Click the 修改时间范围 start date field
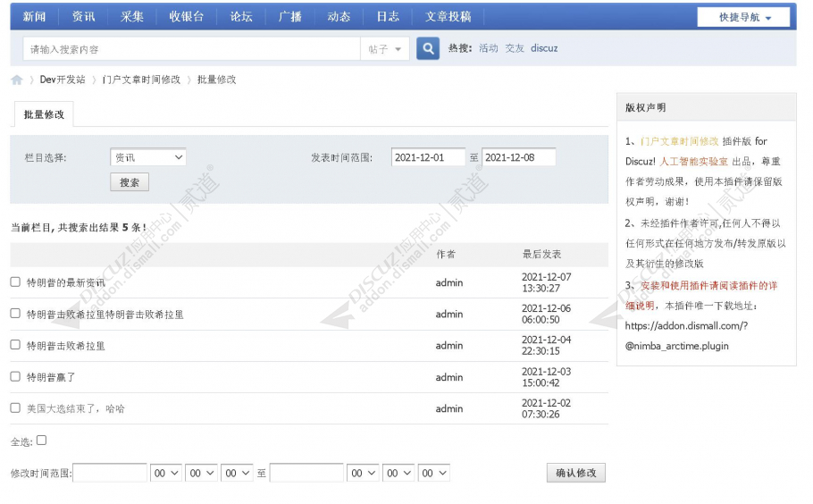Viewport: 813px width, 504px height. (110, 473)
